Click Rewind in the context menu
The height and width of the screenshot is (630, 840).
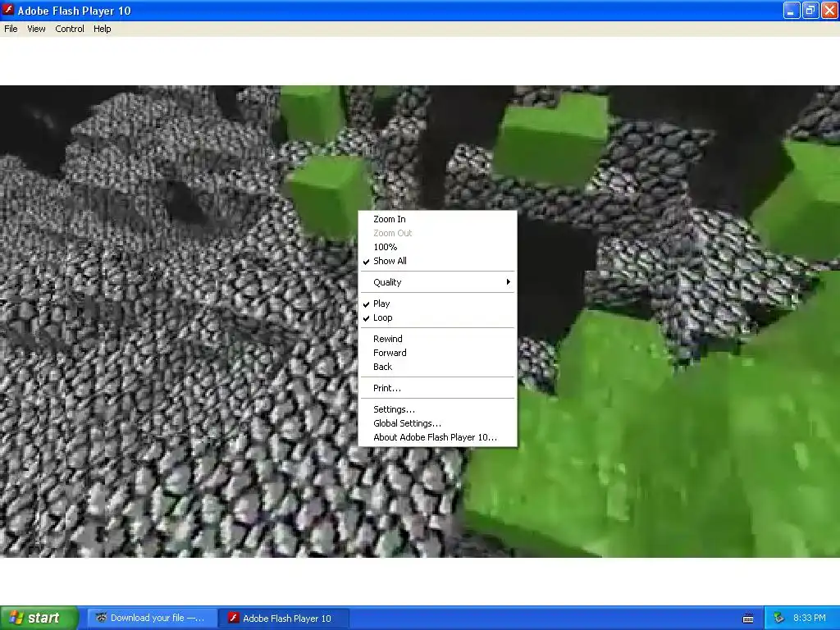tap(438, 339)
